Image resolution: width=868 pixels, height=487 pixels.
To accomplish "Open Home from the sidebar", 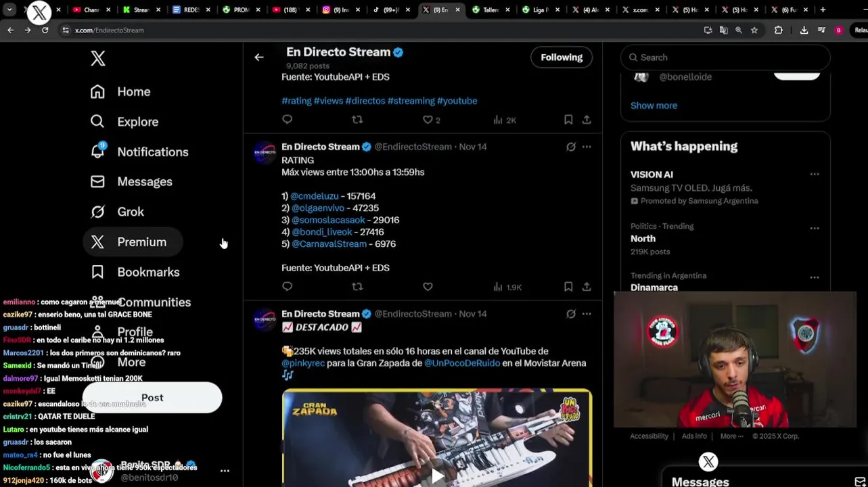I will pyautogui.click(x=120, y=92).
